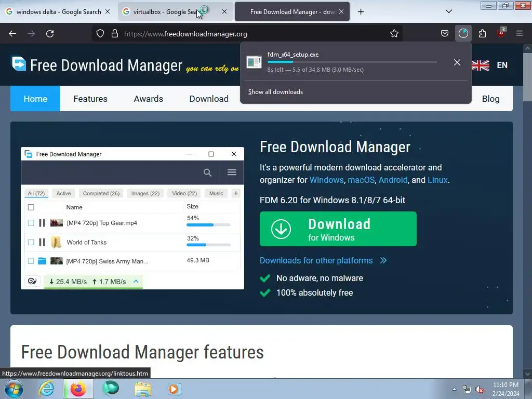Image resolution: width=532 pixels, height=399 pixels.
Task: Show all downloads
Action: (x=275, y=92)
